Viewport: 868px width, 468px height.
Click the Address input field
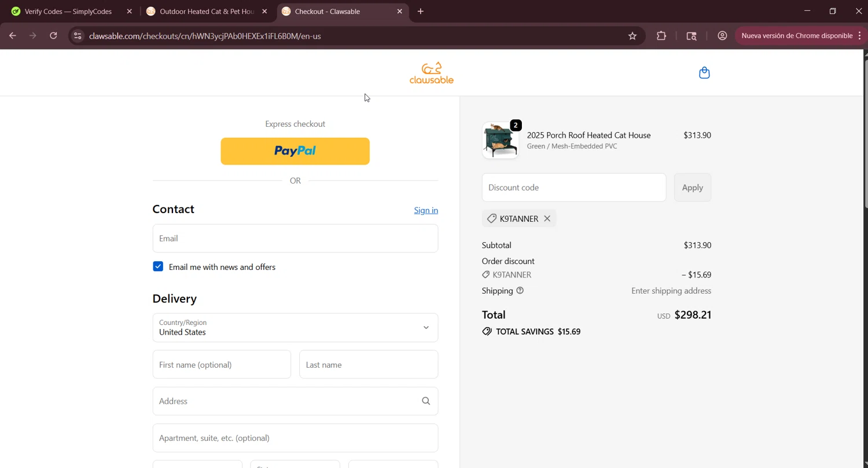click(x=295, y=401)
